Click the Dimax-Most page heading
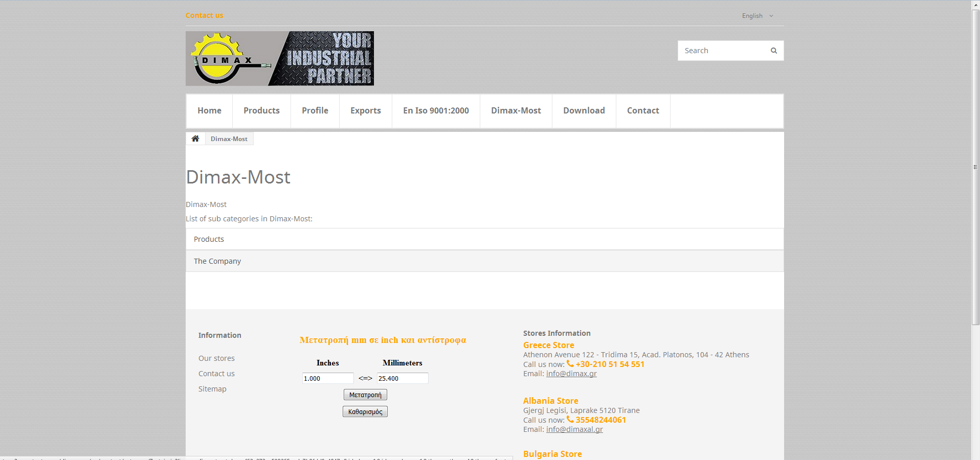Screen dimensions: 980x460 pos(238,177)
